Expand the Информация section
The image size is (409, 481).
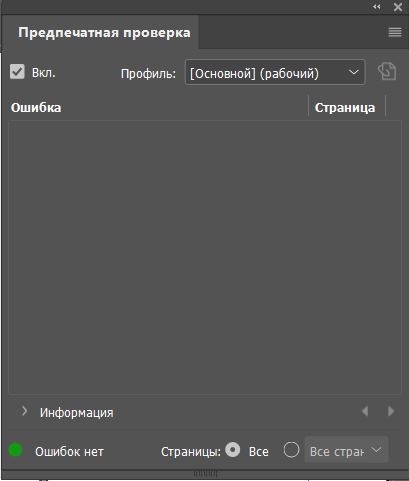[x=24, y=411]
